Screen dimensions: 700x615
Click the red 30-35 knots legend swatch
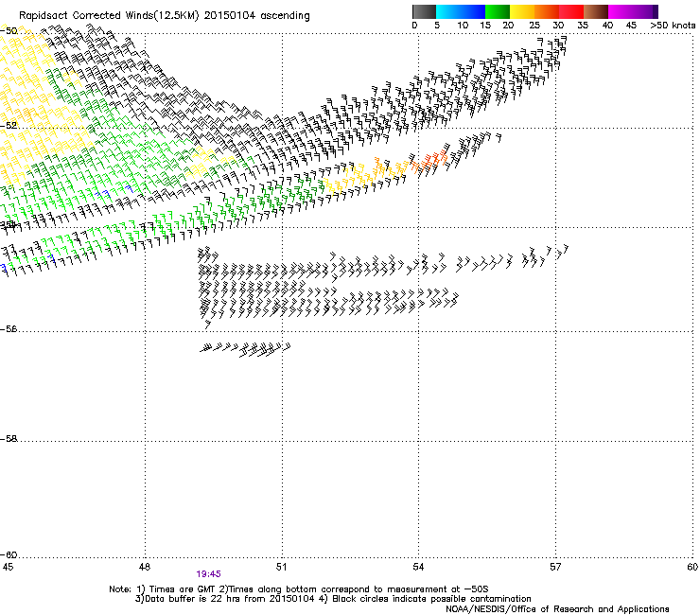coord(571,11)
